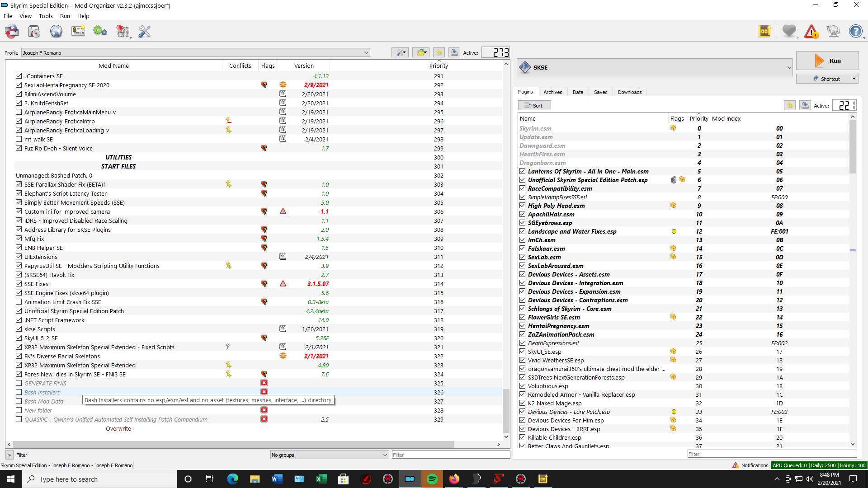The image size is (868, 488).
Task: Sort mods by Priority column header
Action: (439, 66)
